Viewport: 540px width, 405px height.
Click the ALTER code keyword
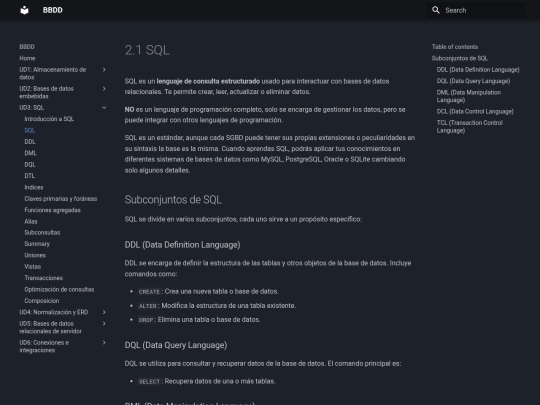[148, 306]
